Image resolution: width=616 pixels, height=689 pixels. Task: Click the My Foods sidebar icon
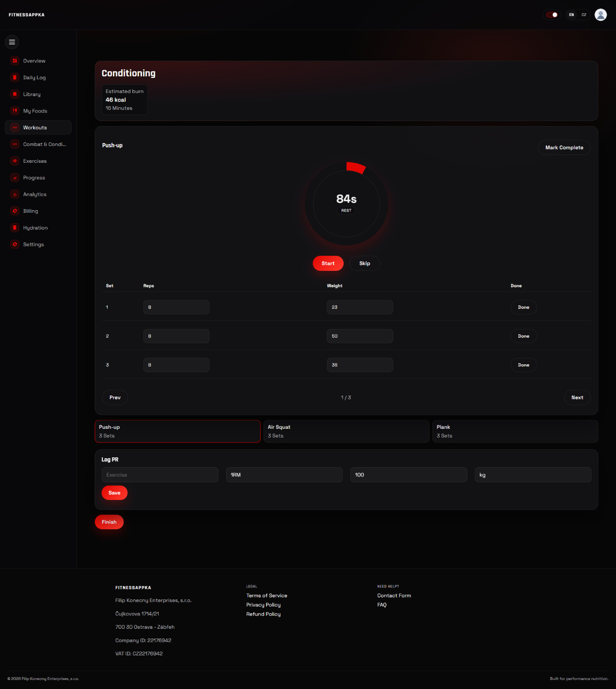tap(15, 111)
